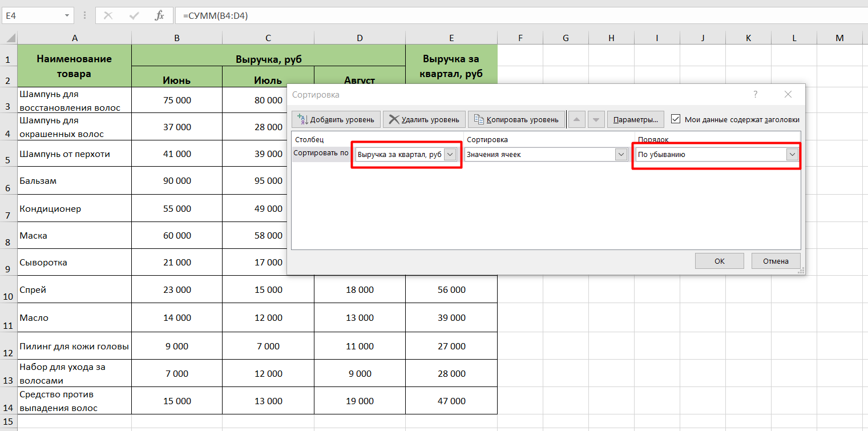Click the confirm formula checkmark icon
The width and height of the screenshot is (868, 431).
point(134,16)
